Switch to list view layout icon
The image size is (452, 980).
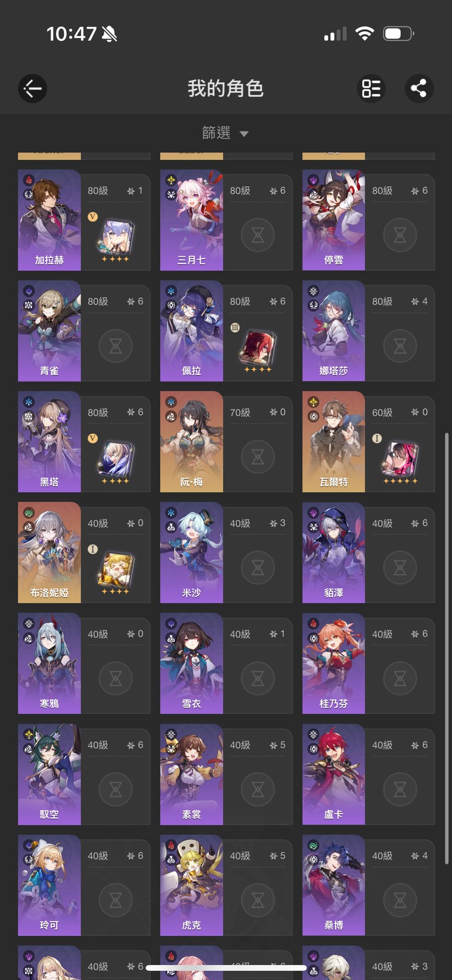click(x=371, y=89)
